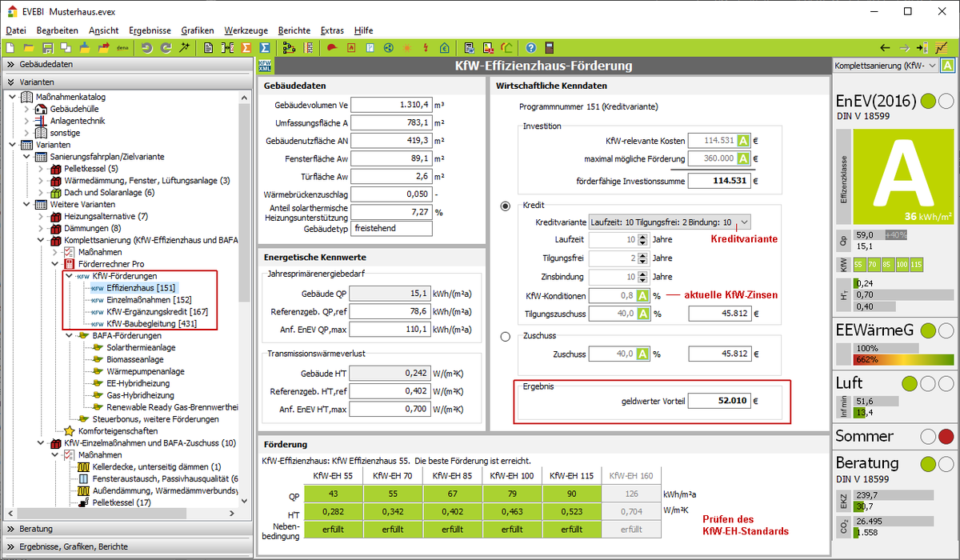Expand the Pelletkessel (5) node
Viewport: 960px width, 560px height.
40,169
